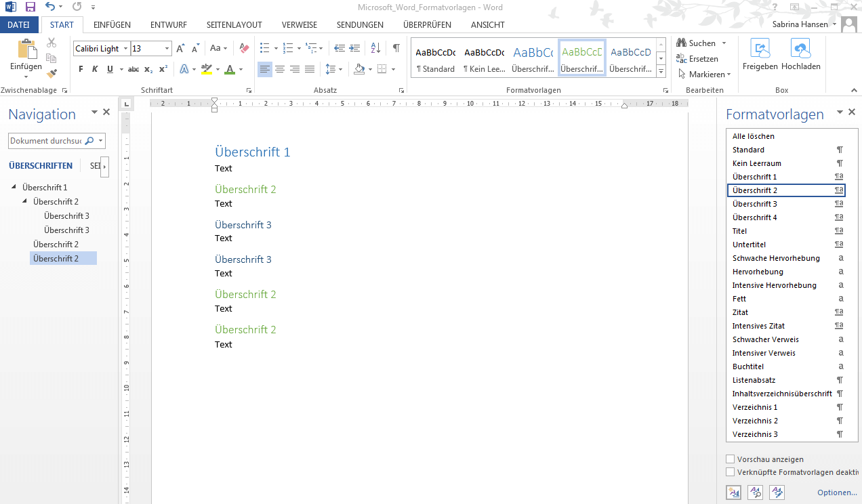Select the align left button

265,69
